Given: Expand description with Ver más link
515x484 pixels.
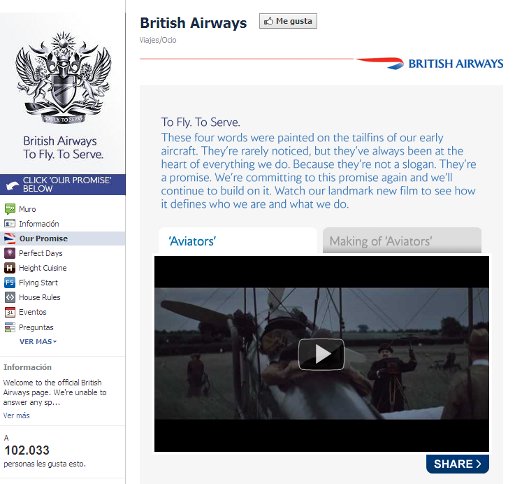Looking at the screenshot, I should 16,415.
